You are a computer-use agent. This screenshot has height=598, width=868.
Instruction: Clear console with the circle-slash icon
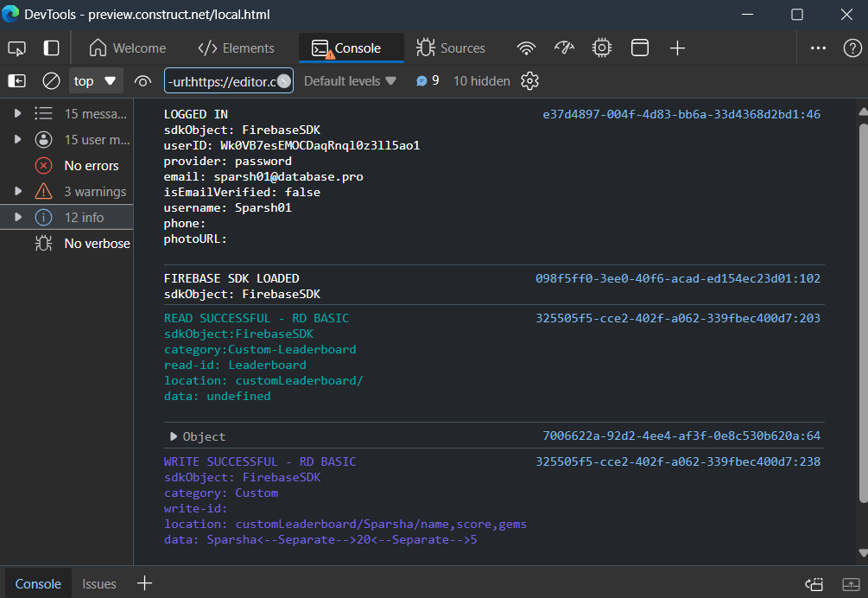tap(51, 81)
